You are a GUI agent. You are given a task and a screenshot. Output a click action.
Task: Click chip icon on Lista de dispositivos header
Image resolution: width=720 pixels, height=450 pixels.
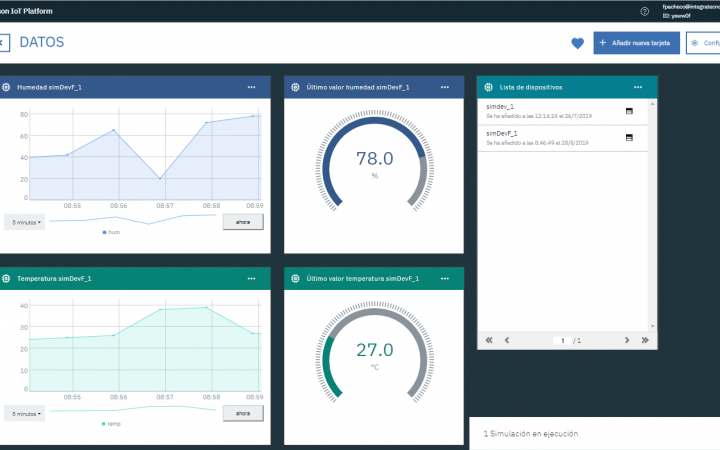click(489, 87)
